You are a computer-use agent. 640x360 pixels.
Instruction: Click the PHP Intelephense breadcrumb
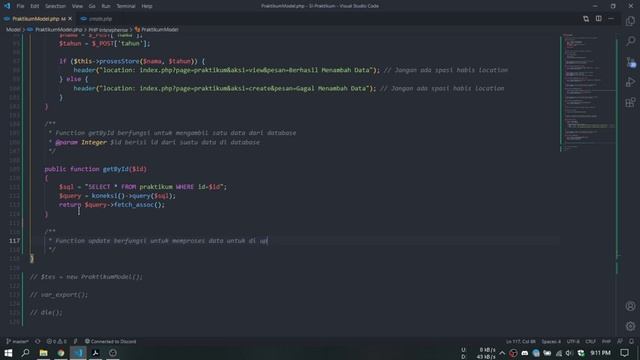[x=108, y=29]
